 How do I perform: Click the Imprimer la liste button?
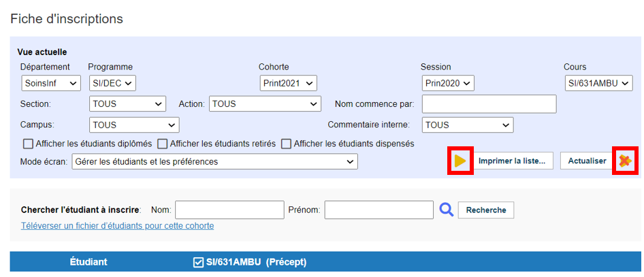coord(512,161)
